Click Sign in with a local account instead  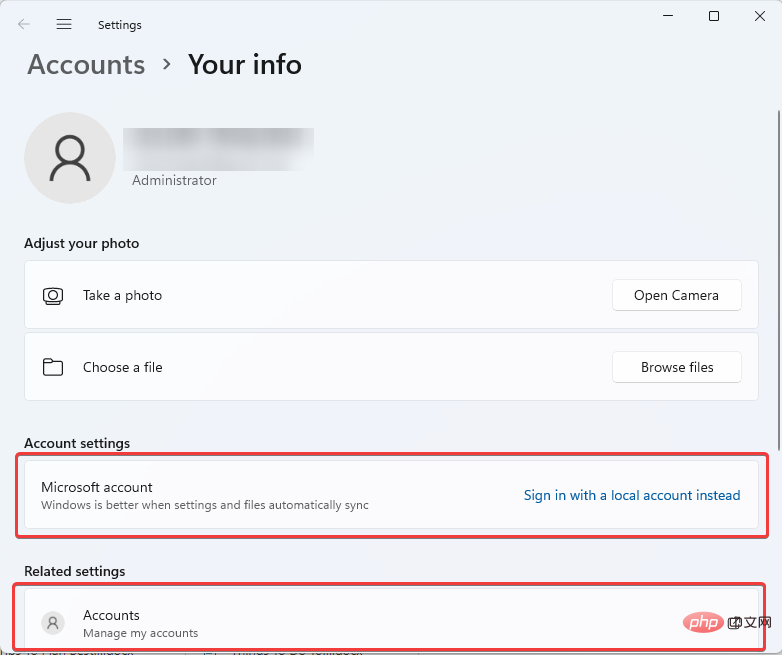632,495
